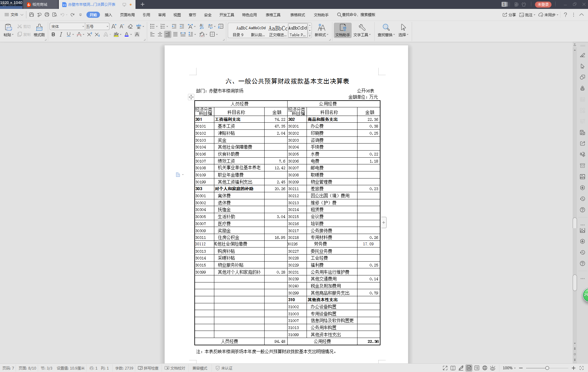Toggle underline formatting

pos(68,35)
